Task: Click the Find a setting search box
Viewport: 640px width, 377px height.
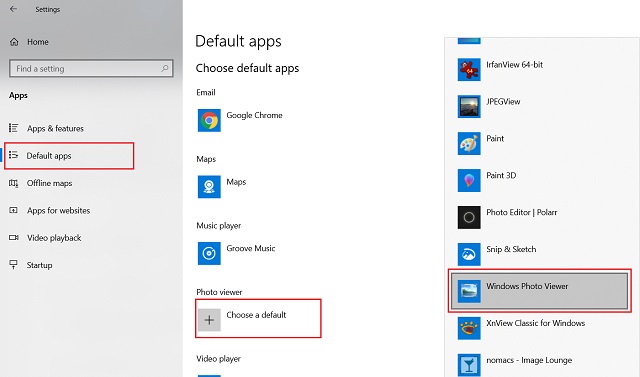Action: tap(91, 69)
